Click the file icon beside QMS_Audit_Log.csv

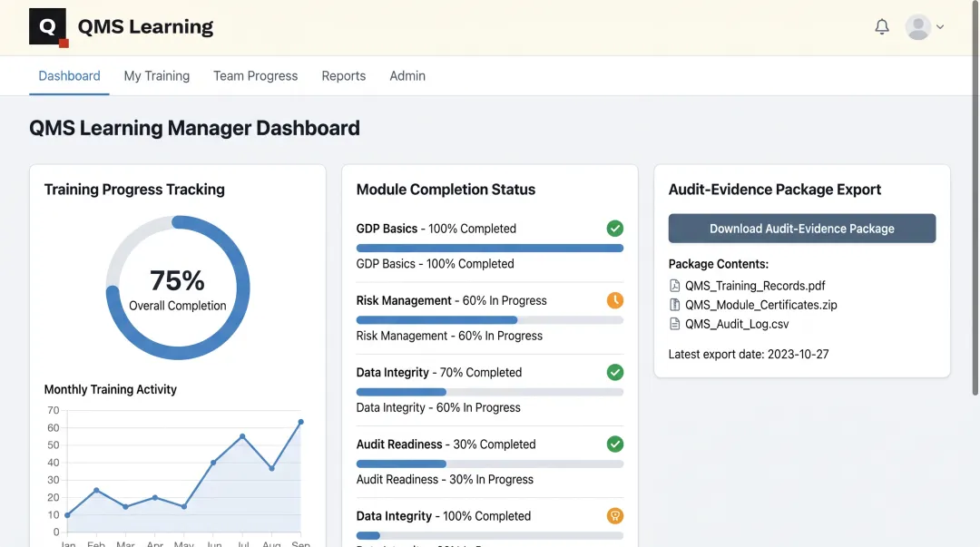[674, 324]
